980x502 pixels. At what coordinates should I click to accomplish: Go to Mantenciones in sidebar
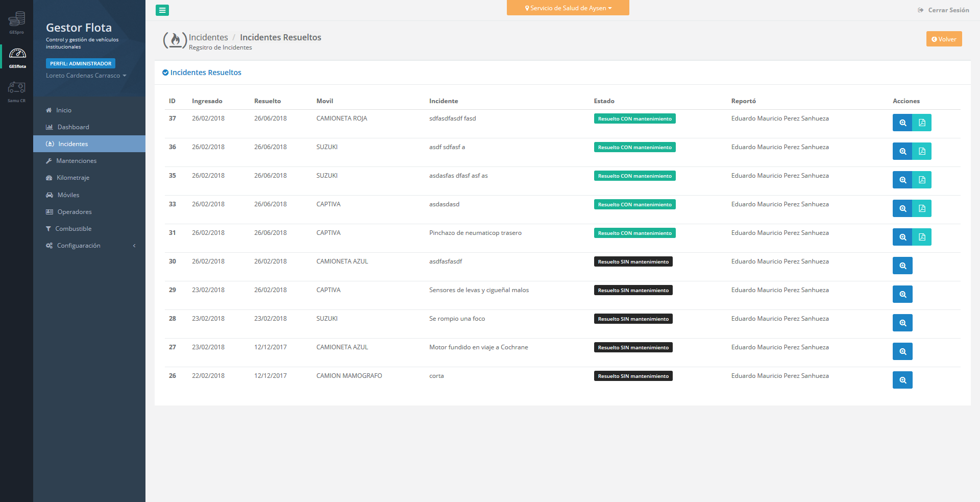76,161
